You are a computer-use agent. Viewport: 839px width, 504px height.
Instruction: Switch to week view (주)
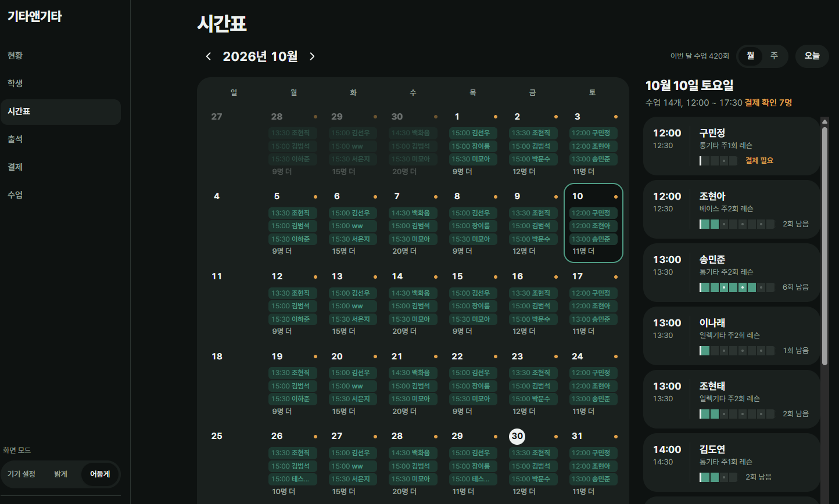[774, 56]
